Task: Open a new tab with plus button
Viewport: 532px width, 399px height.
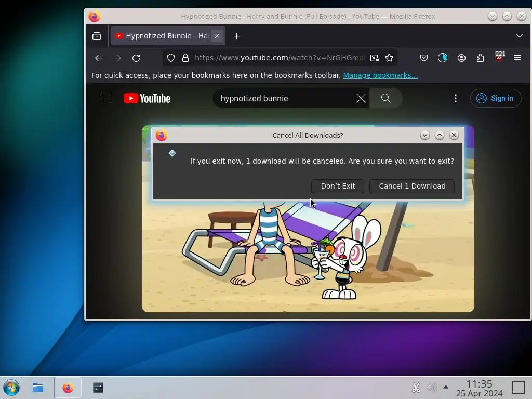Action: [x=237, y=36]
